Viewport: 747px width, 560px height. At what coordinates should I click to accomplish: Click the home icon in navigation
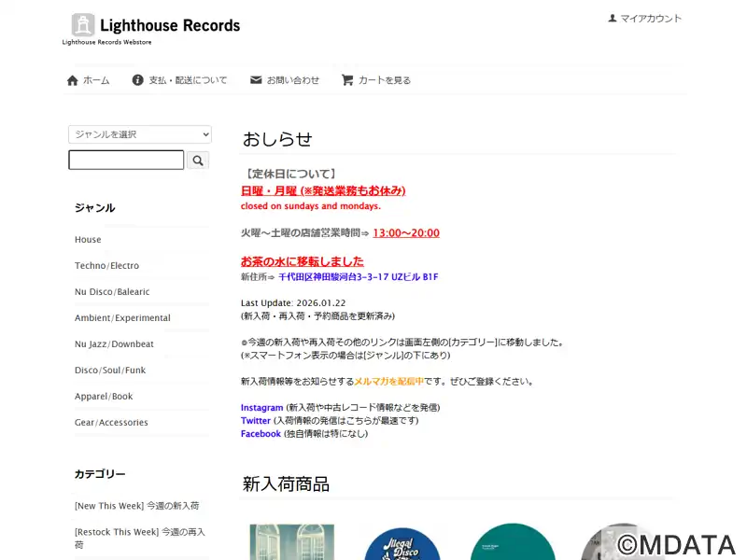point(73,80)
